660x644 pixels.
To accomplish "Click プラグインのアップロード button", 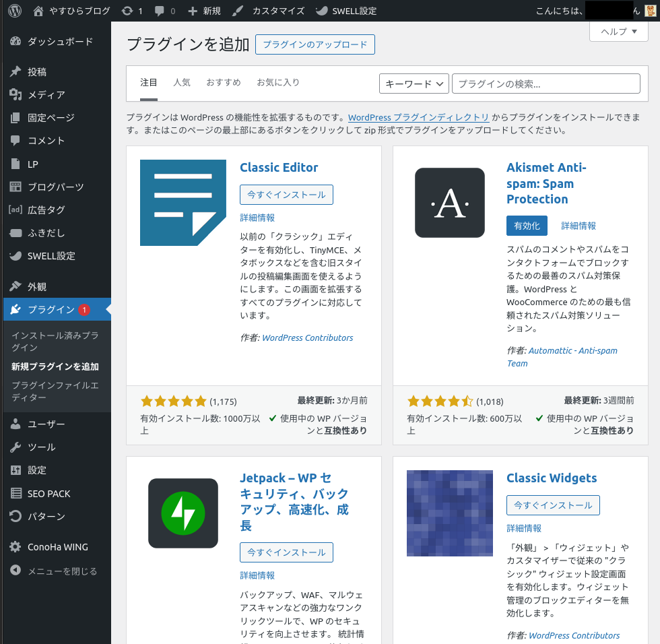I will (x=315, y=44).
